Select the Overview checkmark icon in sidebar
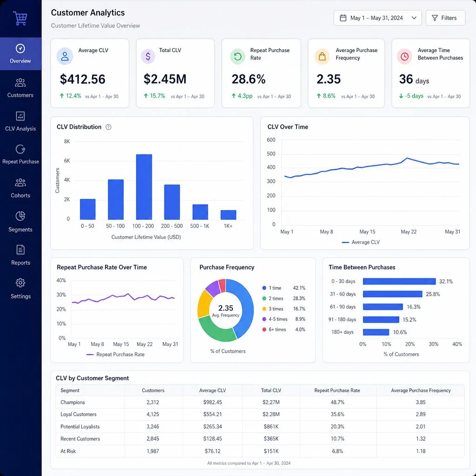The width and height of the screenshot is (476, 476). pos(20,48)
